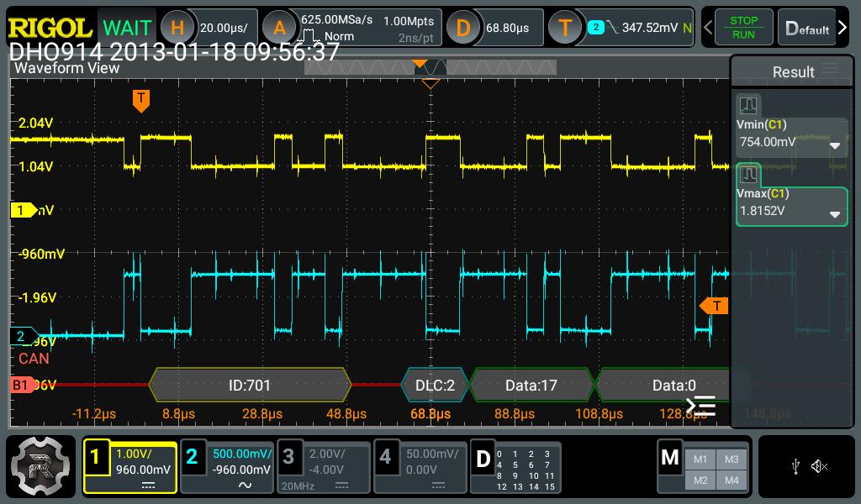Viewport: 861px width, 504px height.
Task: Toggle channel 4 on or off
Action: (x=385, y=456)
